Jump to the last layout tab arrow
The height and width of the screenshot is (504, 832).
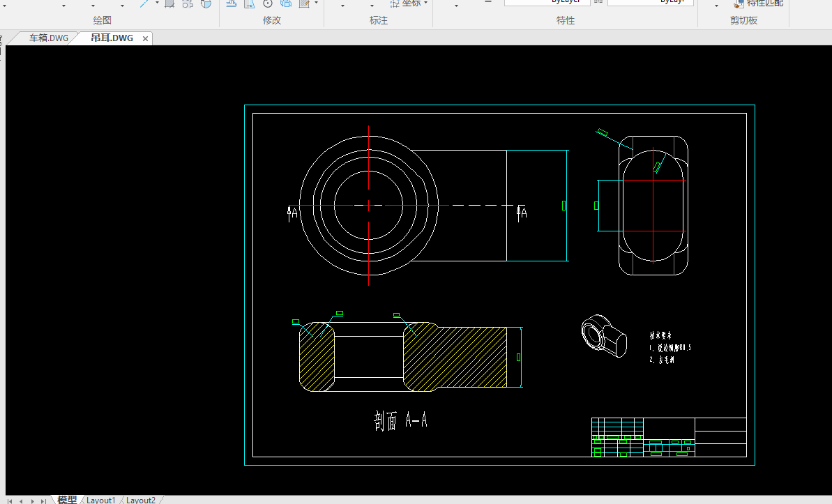[43, 501]
